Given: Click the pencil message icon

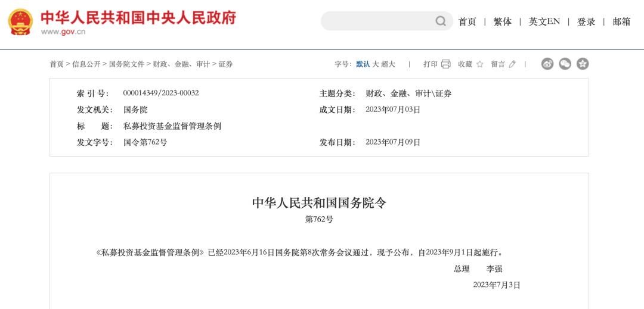Looking at the screenshot, I should 512,64.
